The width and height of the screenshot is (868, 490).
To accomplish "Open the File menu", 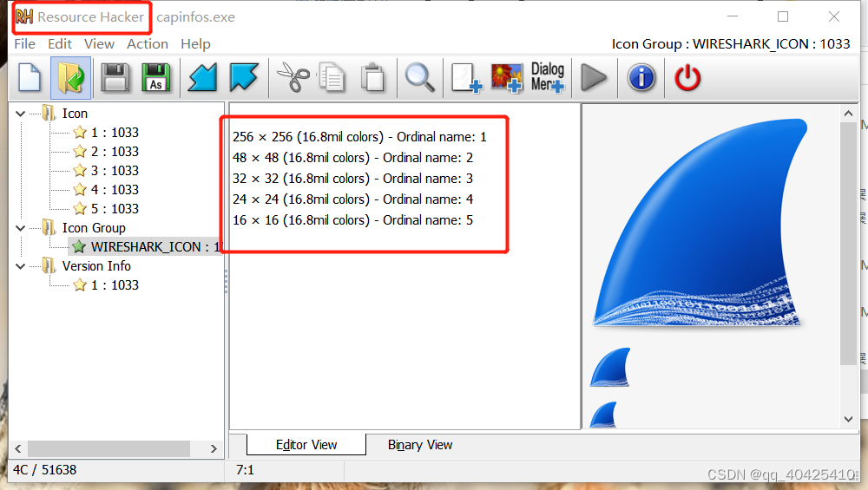I will click(25, 43).
